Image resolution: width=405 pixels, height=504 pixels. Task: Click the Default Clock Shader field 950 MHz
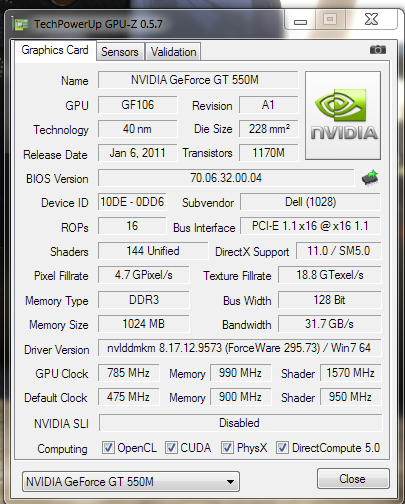coord(350,397)
